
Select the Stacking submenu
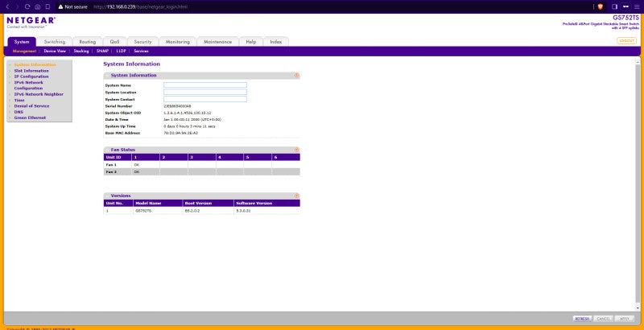81,51
